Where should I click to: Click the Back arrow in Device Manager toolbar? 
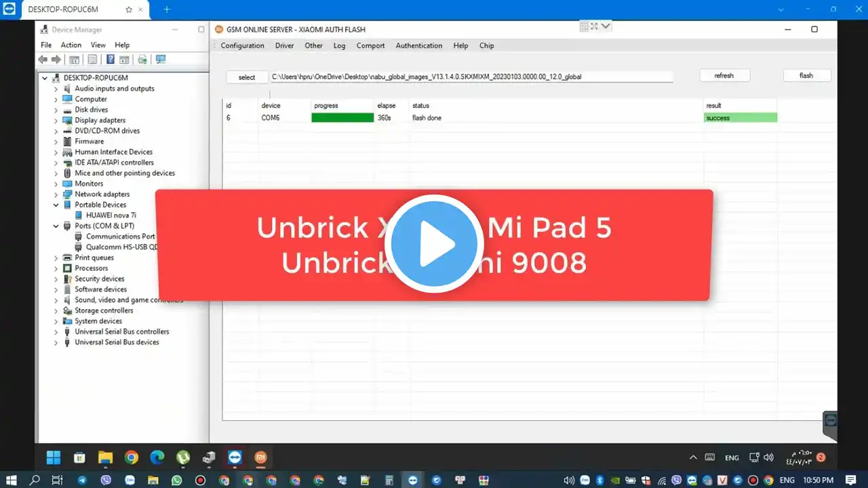pos(43,60)
